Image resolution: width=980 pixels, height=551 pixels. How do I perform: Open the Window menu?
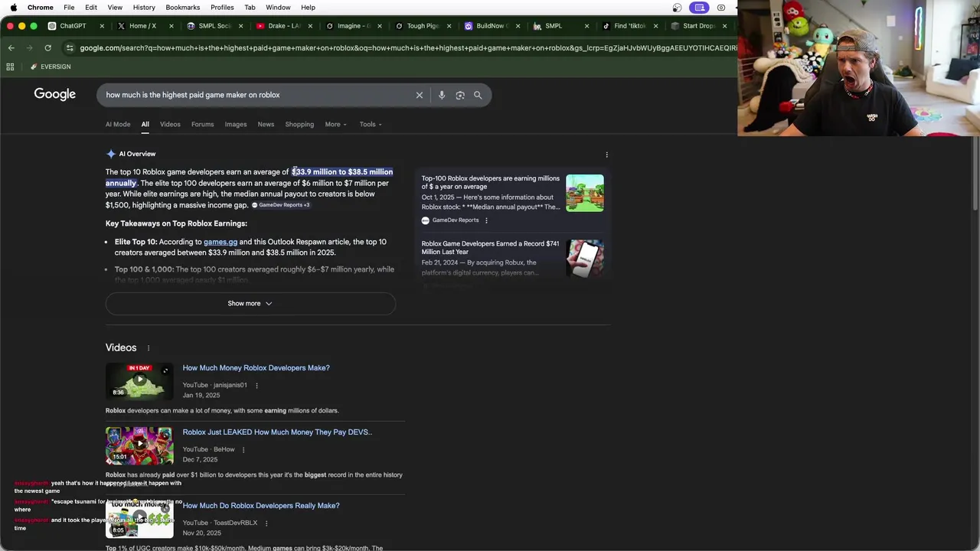click(278, 8)
